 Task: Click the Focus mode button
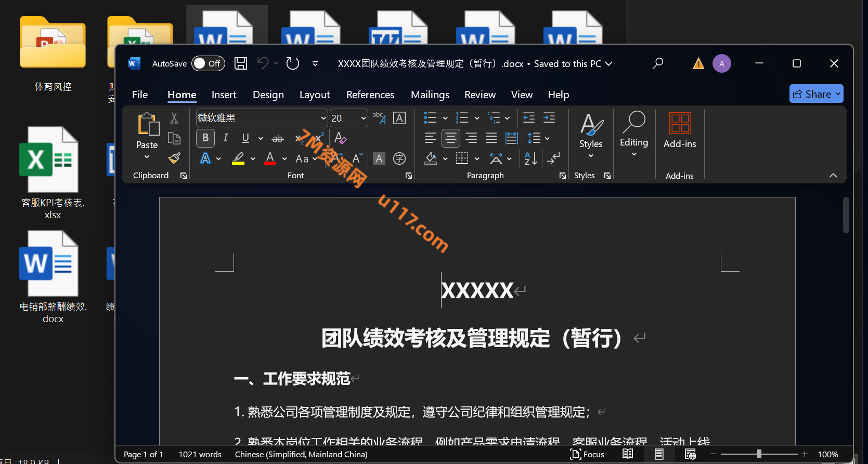(x=587, y=454)
